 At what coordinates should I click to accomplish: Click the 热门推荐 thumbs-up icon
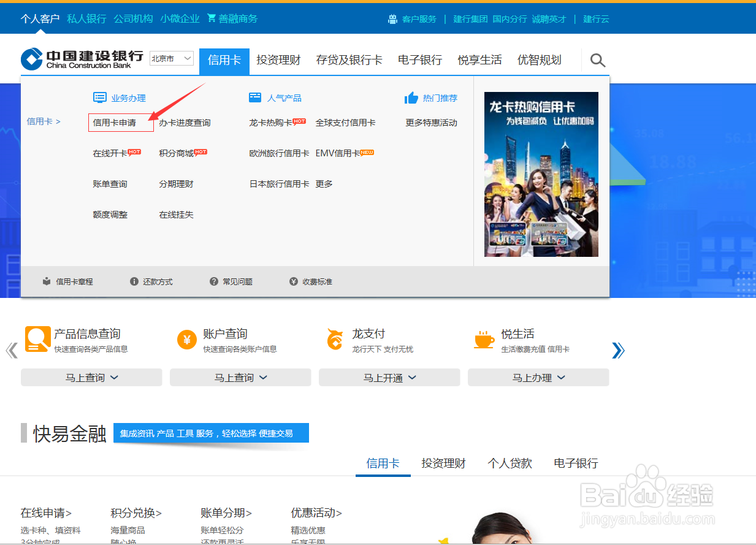[x=411, y=97]
